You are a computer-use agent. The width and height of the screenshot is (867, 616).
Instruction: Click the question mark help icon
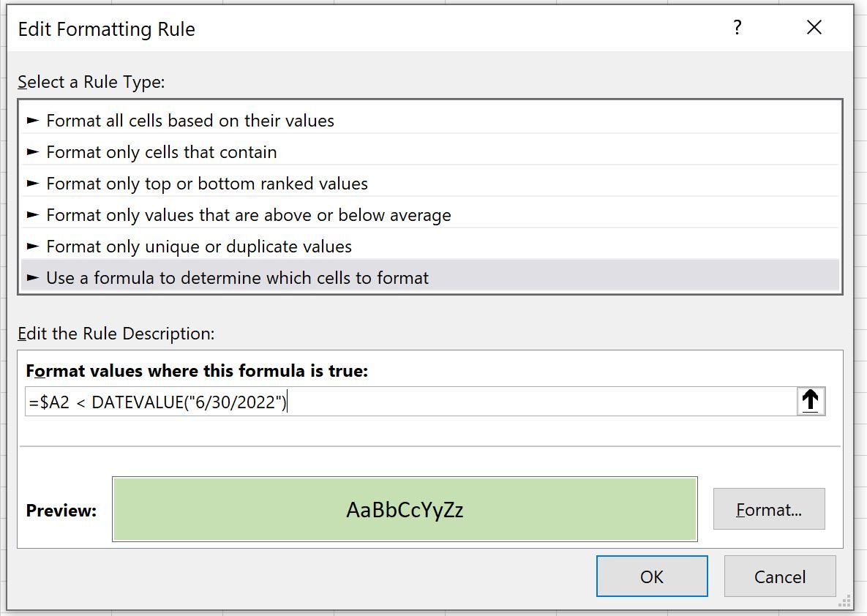pyautogui.click(x=737, y=27)
